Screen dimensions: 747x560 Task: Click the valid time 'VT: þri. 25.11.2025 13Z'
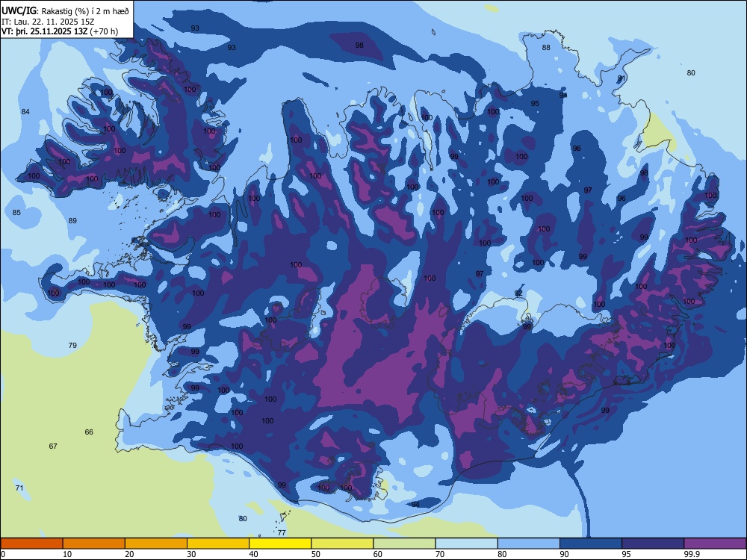(x=44, y=32)
